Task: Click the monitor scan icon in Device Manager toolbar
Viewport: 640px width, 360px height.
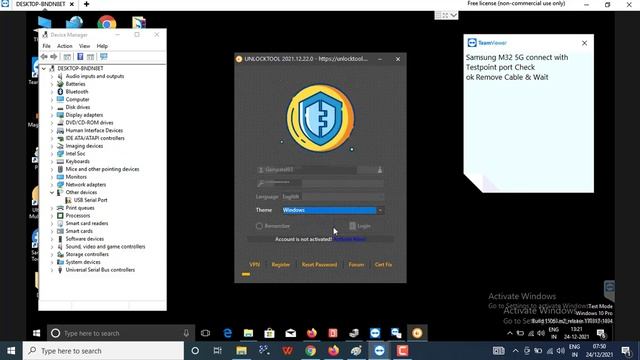Action: point(104,57)
